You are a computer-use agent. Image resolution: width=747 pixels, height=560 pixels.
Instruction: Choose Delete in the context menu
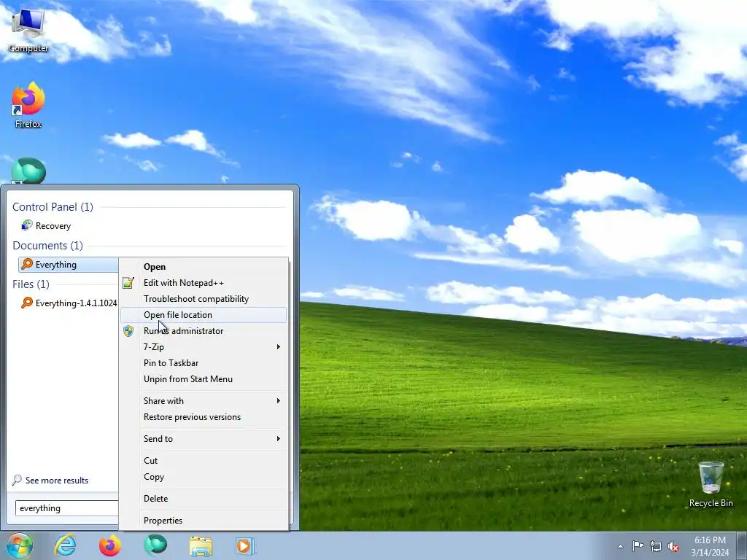click(204, 499)
